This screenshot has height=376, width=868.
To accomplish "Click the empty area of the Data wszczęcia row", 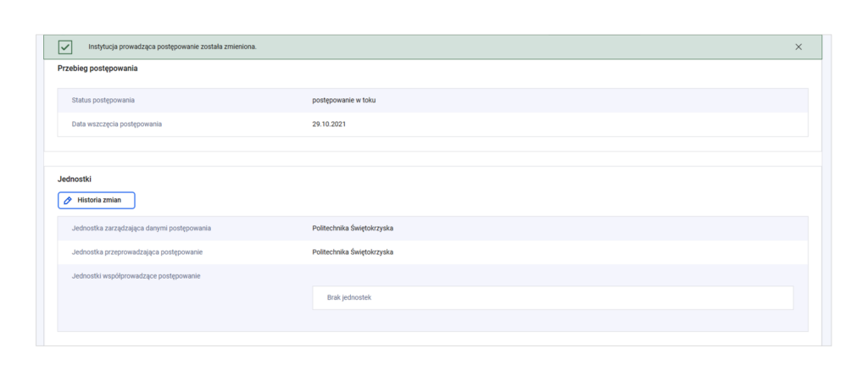I will click(593, 124).
